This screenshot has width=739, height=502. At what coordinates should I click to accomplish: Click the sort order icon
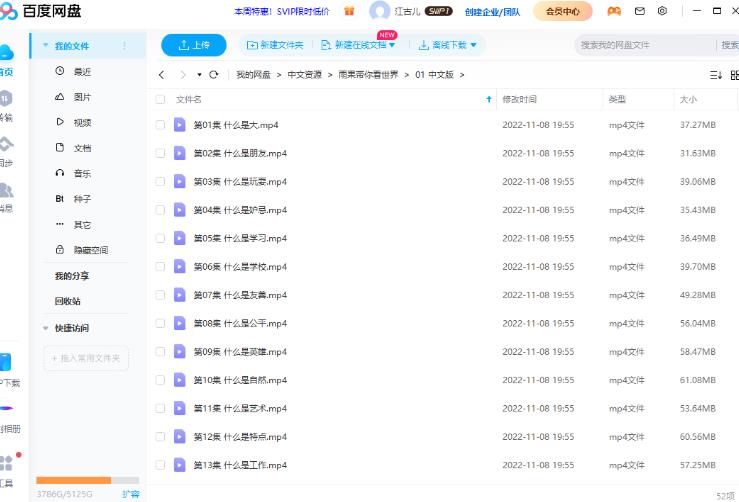pos(715,75)
